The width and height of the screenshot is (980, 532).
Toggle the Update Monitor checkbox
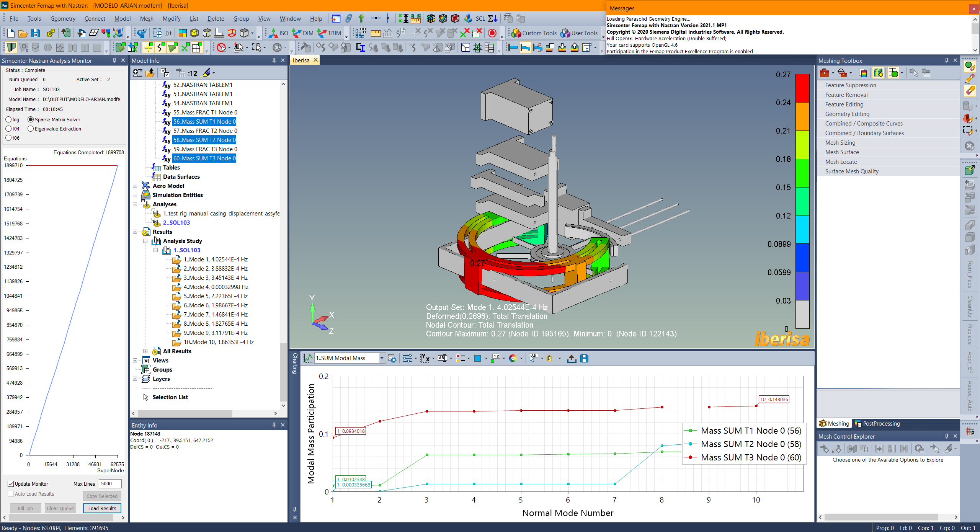[11, 484]
